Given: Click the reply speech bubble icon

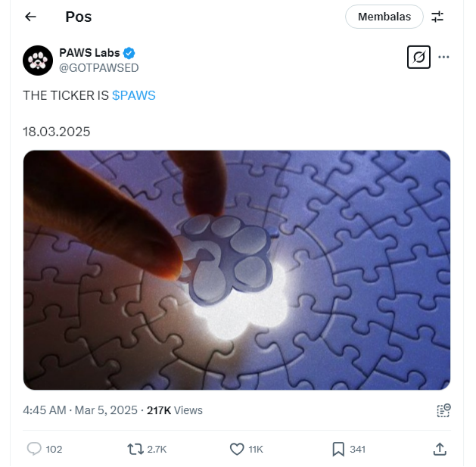Looking at the screenshot, I should coord(34,449).
